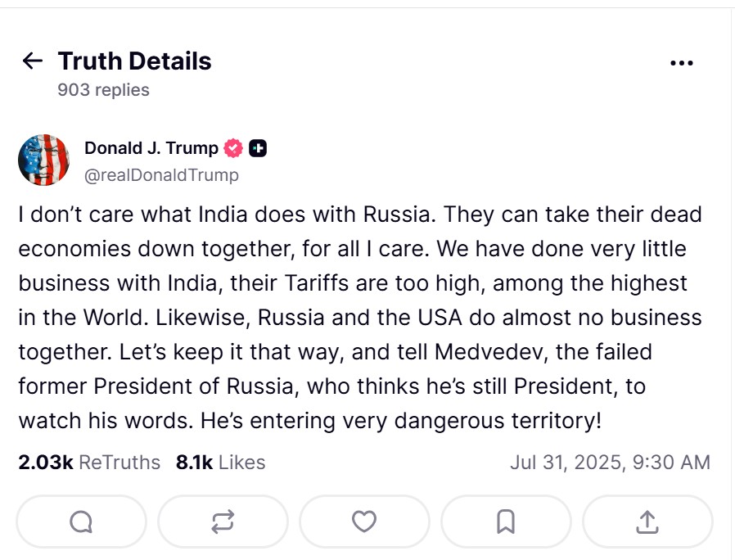View the 8.1k Likes list
This screenshot has width=735, height=560.
(x=220, y=462)
